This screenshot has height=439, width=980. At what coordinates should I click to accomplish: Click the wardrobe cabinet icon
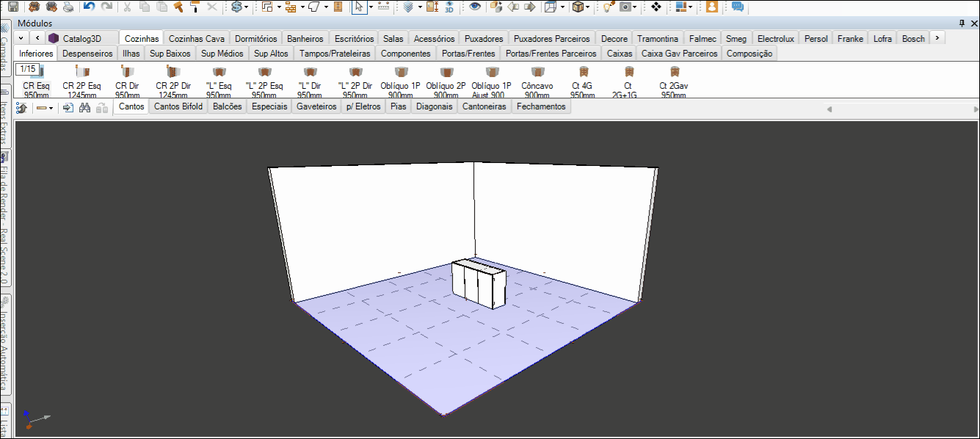(338, 7)
